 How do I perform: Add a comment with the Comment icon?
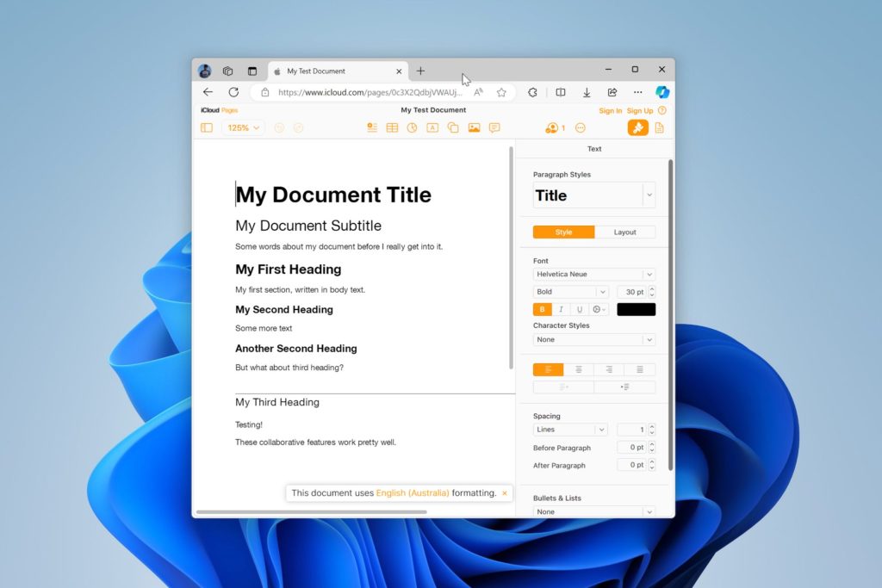tap(494, 128)
